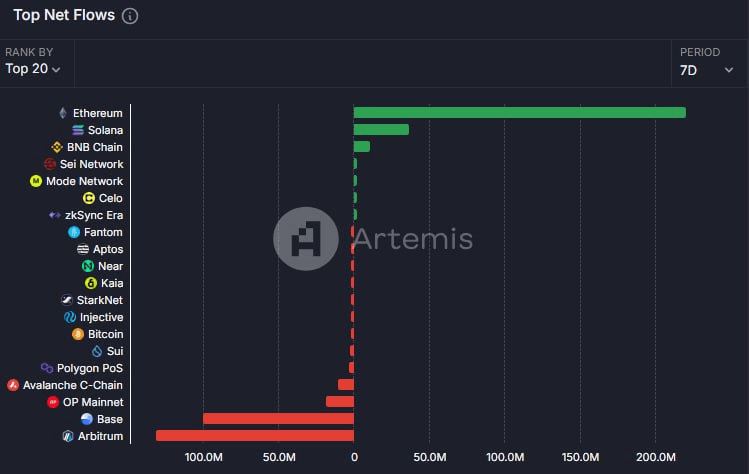Image resolution: width=749 pixels, height=474 pixels.
Task: Click the Ethereum chain icon
Action: (63, 113)
